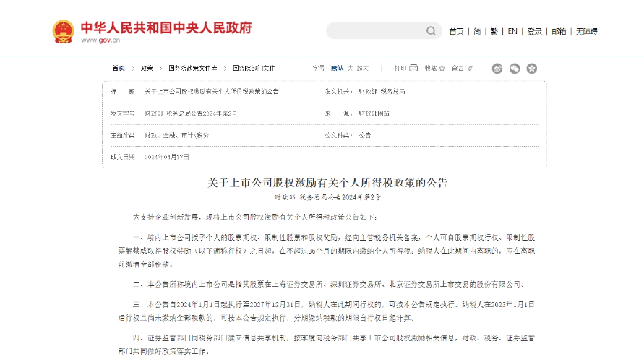Switch site language to EN
This screenshot has height=362, width=644.
tap(512, 31)
